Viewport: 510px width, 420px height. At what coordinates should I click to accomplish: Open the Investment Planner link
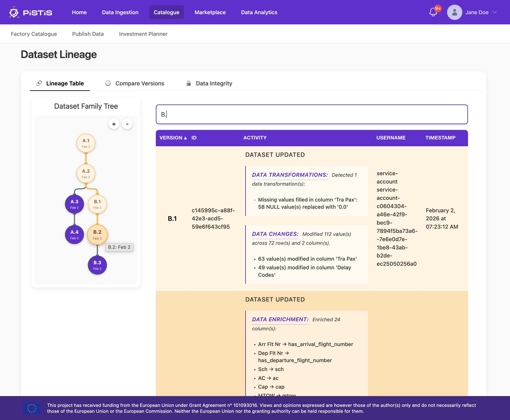click(x=143, y=34)
